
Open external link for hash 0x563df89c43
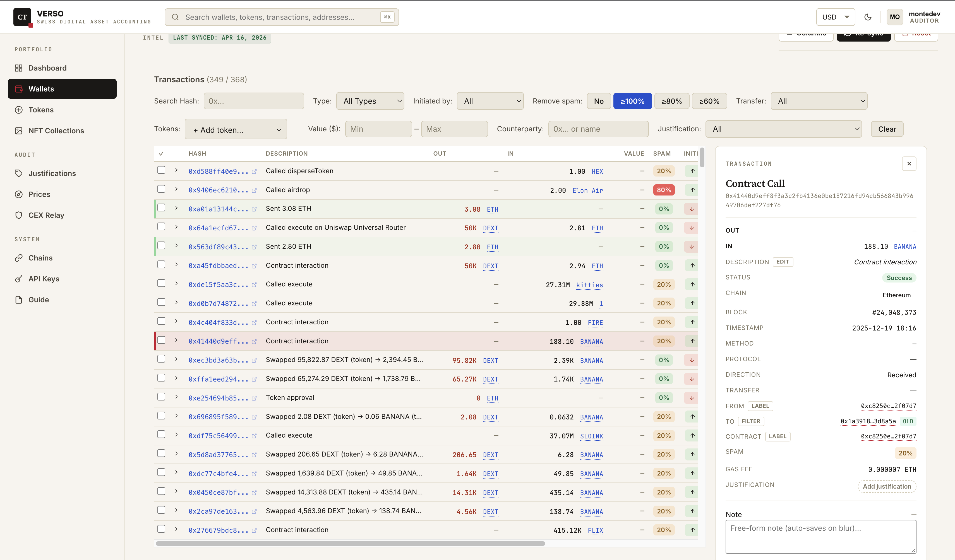click(254, 247)
